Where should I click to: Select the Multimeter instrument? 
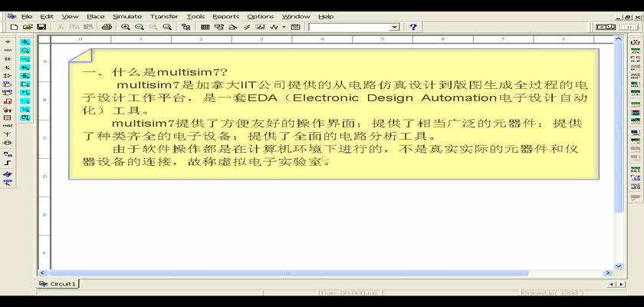pyautogui.click(x=635, y=42)
